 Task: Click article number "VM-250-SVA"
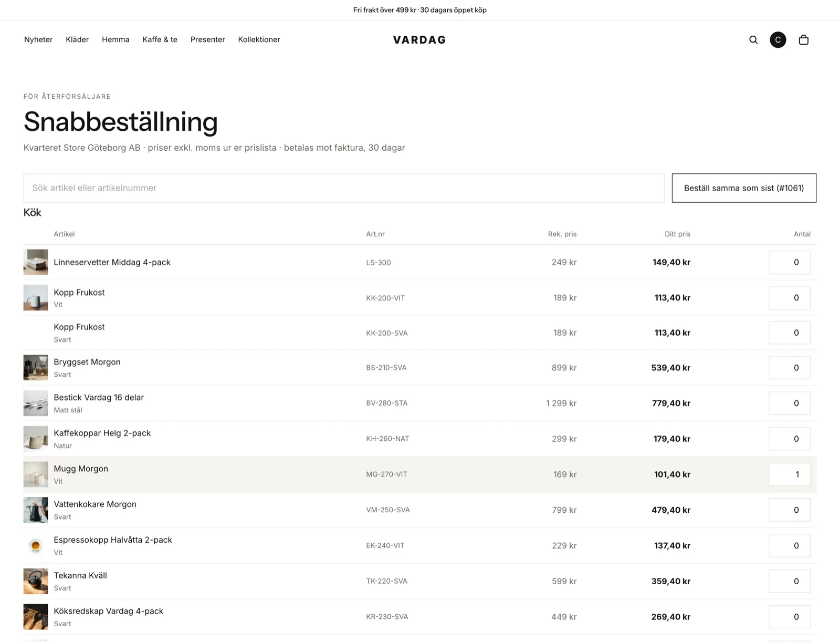pyautogui.click(x=388, y=510)
